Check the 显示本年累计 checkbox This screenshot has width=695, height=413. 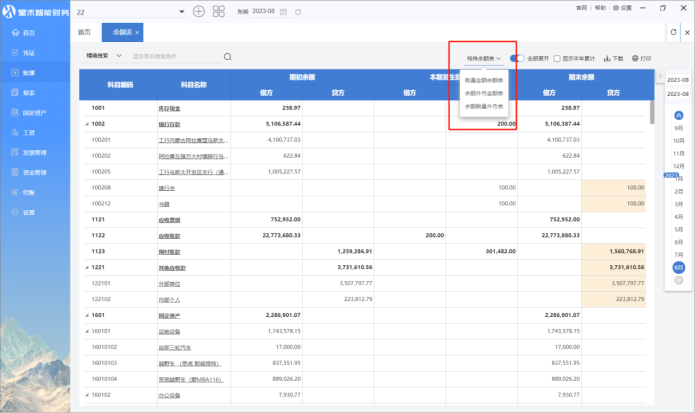[x=557, y=59]
